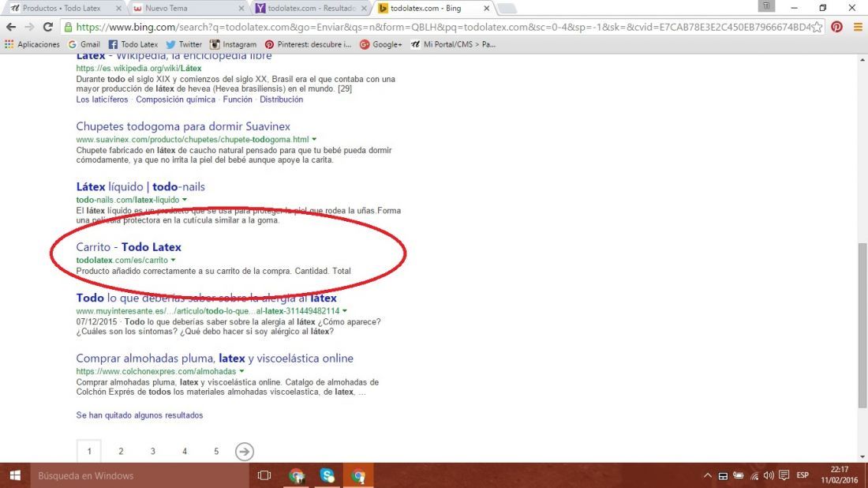Open Todo lo que deberías saber result

pyautogui.click(x=206, y=298)
